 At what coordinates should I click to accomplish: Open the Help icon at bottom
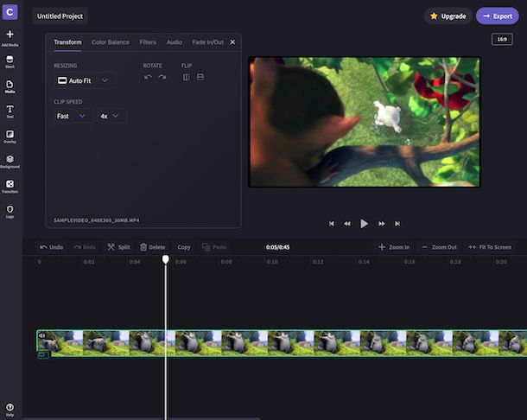coord(10,410)
